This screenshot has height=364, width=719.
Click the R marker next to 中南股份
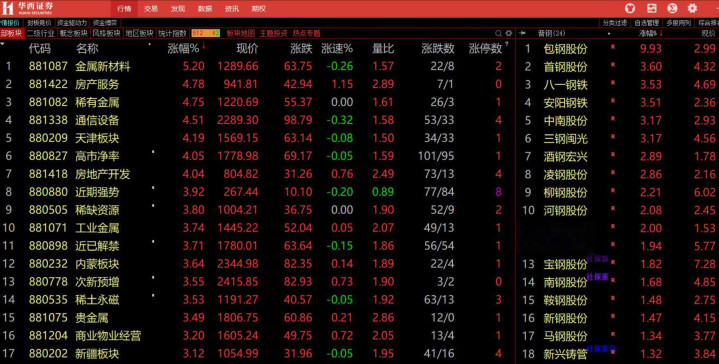613,119
